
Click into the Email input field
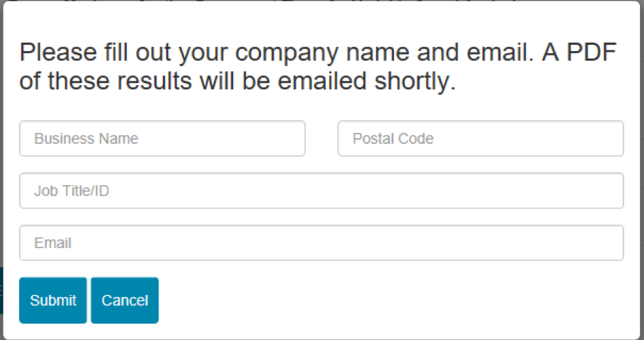(322, 243)
